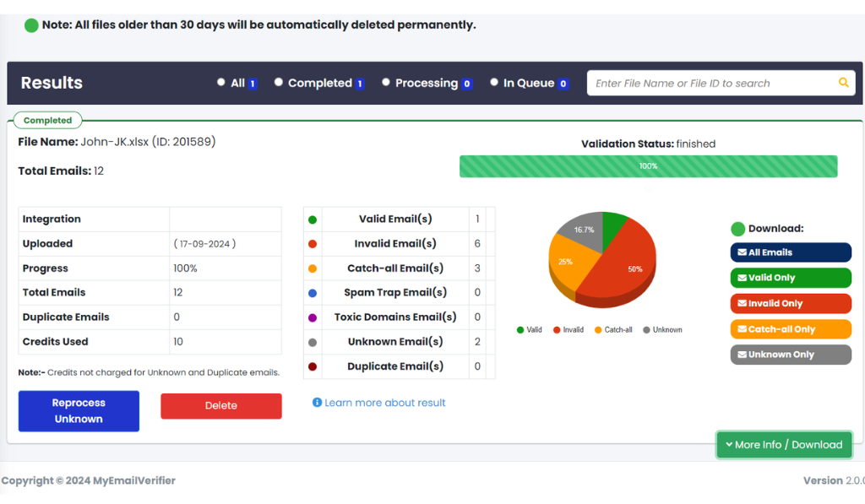Toggle Catch-all in the pie chart legend
Screen dimensions: 865x504
pyautogui.click(x=613, y=330)
